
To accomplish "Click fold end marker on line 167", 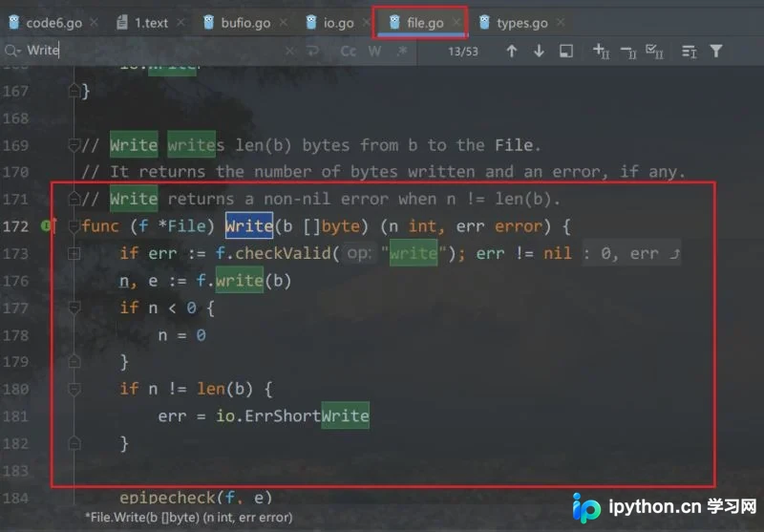I will [x=74, y=91].
